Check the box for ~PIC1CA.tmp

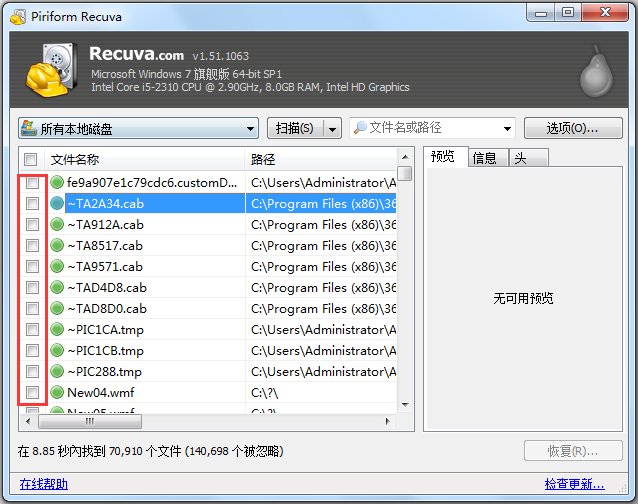(32, 329)
